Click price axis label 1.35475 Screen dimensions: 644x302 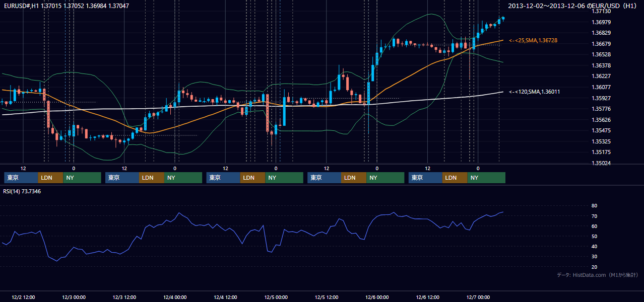[x=601, y=130]
